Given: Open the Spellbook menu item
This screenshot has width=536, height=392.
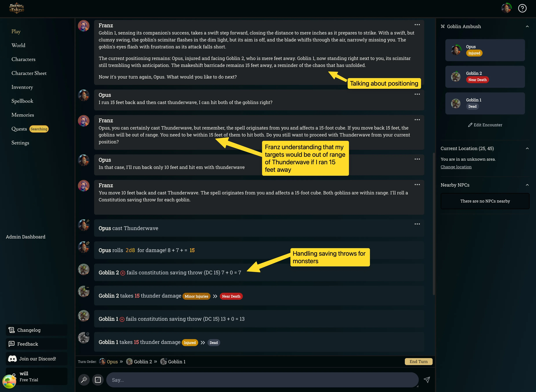Looking at the screenshot, I should 22,101.
